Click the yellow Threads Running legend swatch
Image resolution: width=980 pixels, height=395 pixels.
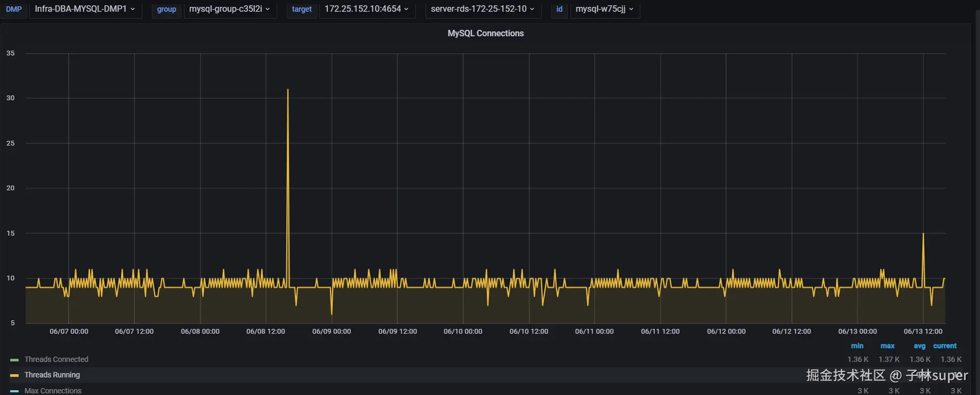click(x=14, y=375)
